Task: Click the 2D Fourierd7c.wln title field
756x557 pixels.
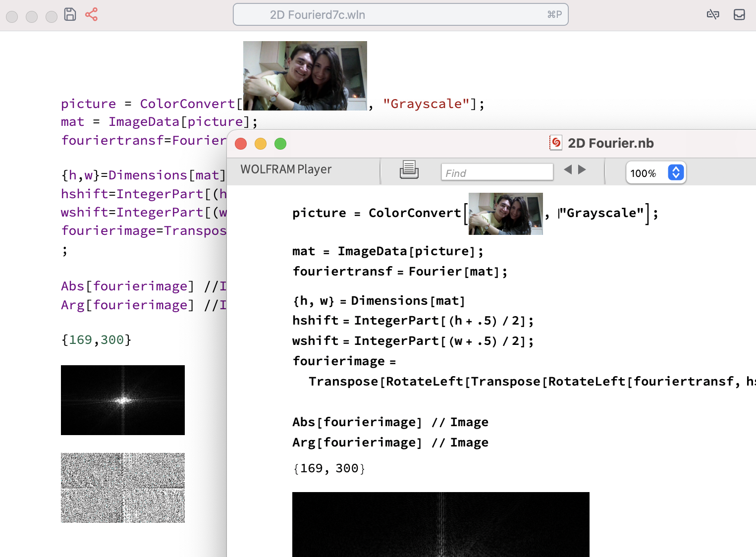Action: click(400, 15)
